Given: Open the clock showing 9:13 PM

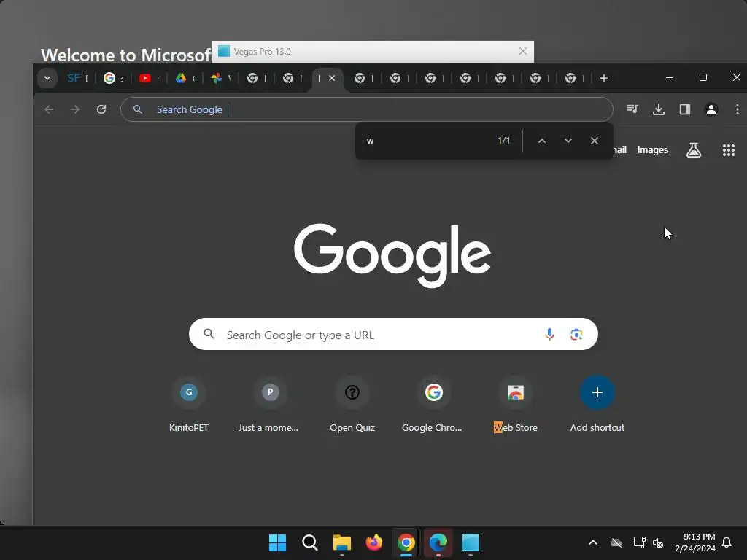Looking at the screenshot, I should tap(695, 542).
